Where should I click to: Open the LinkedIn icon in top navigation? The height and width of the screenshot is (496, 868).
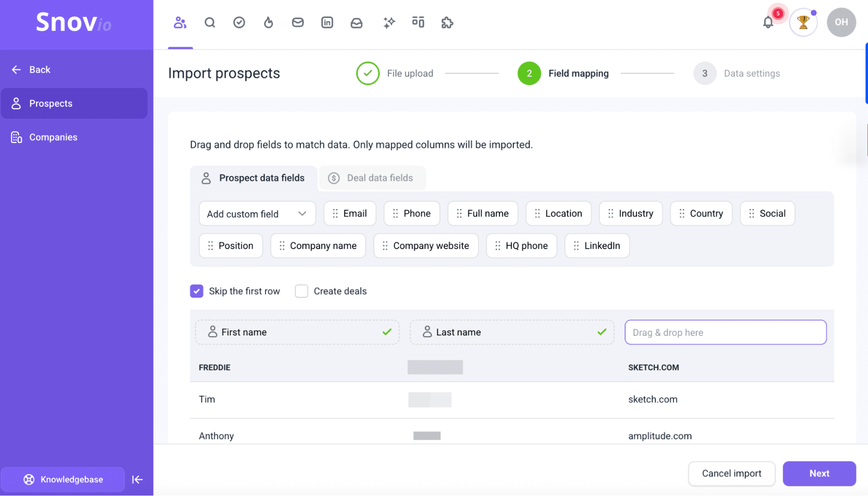pos(327,23)
